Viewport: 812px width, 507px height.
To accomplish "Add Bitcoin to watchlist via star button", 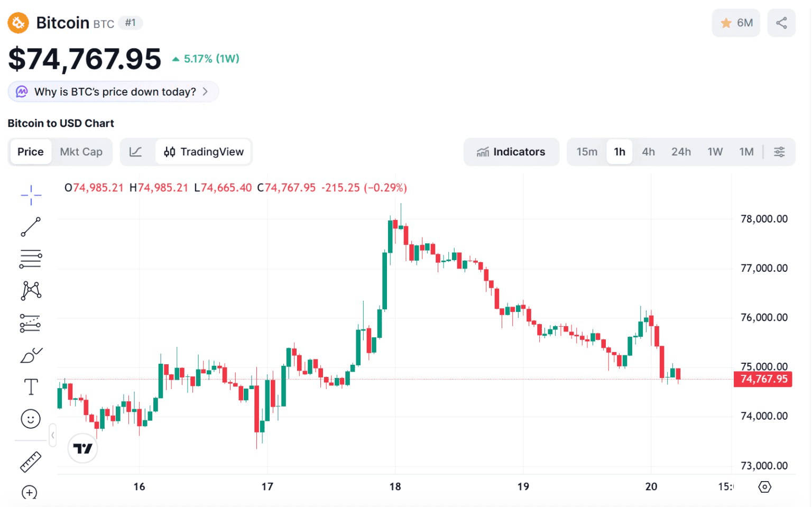I will [x=735, y=23].
